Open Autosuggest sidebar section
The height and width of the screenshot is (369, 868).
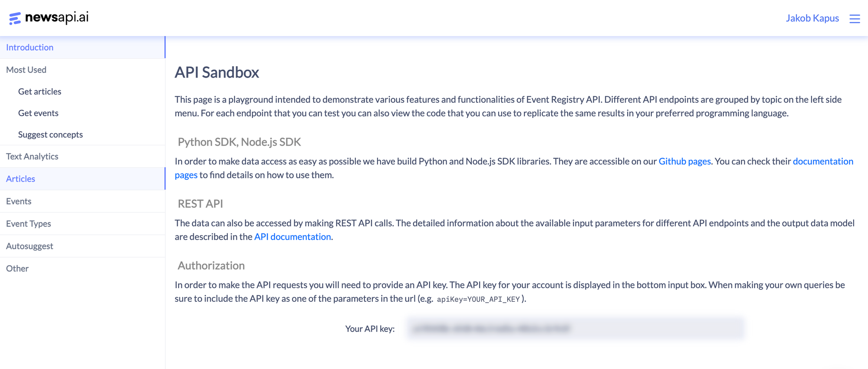coord(82,246)
